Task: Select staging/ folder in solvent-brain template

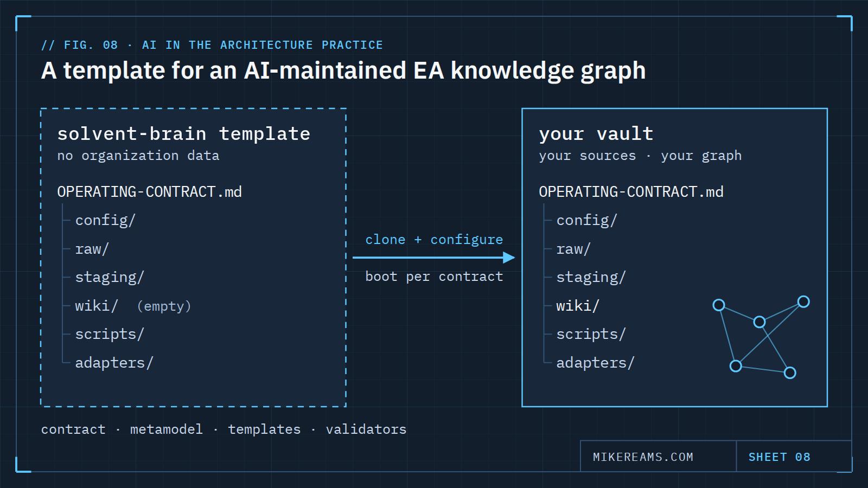Action: (110, 278)
